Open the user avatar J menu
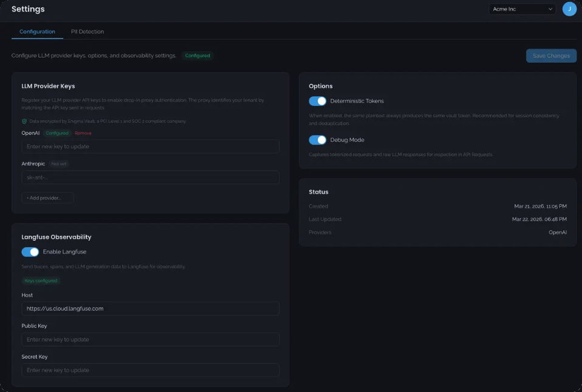Viewport: 582px width, 392px height. [569, 9]
